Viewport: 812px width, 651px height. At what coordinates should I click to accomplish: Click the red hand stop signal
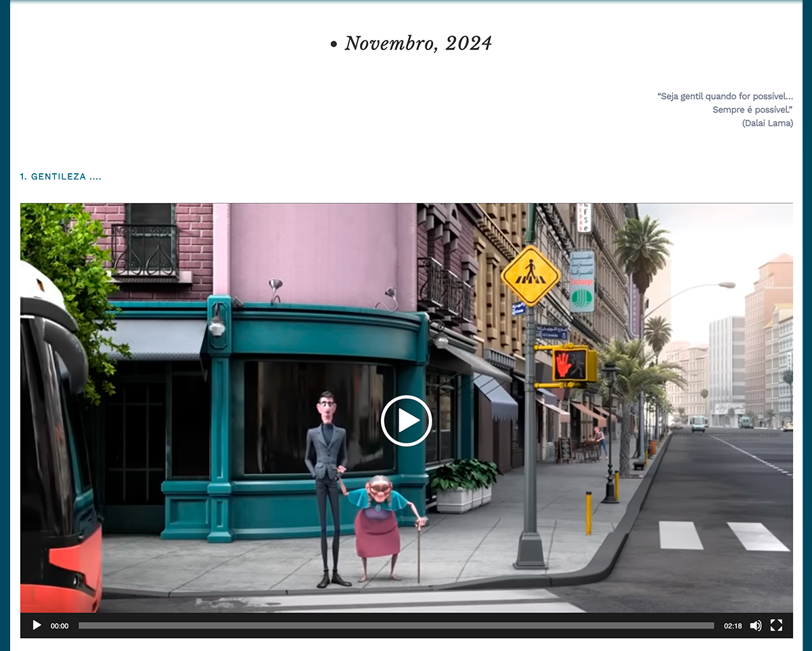pyautogui.click(x=568, y=364)
